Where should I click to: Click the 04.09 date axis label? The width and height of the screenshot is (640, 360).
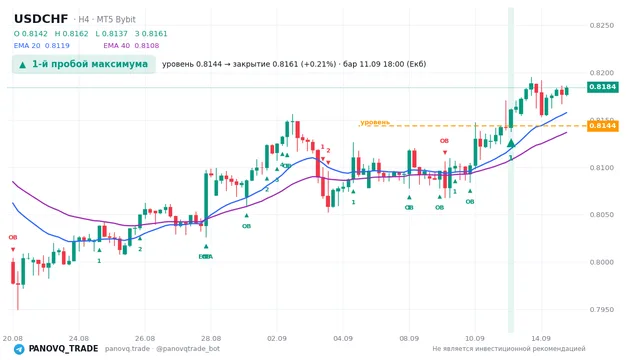(343, 338)
